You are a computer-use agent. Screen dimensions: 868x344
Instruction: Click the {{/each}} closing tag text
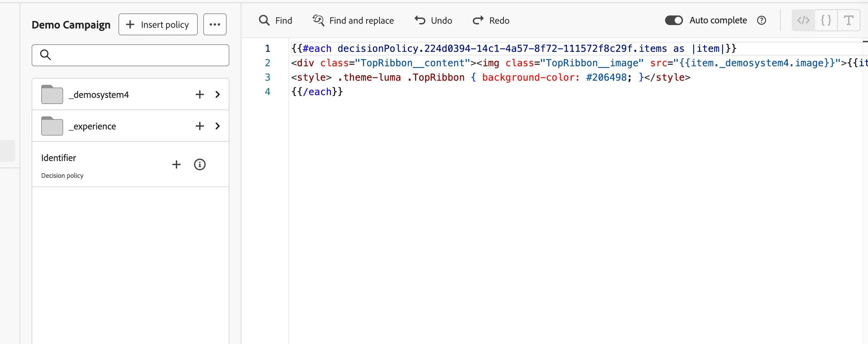(x=317, y=92)
